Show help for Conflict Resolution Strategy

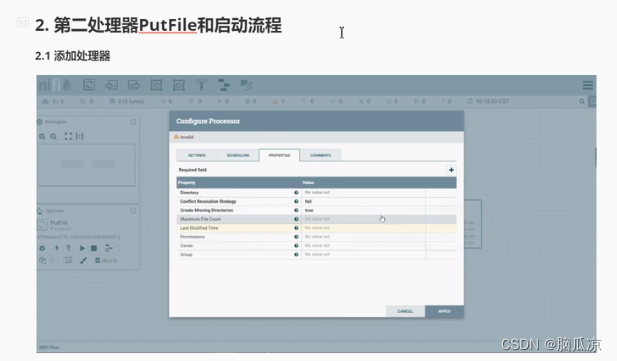point(296,201)
